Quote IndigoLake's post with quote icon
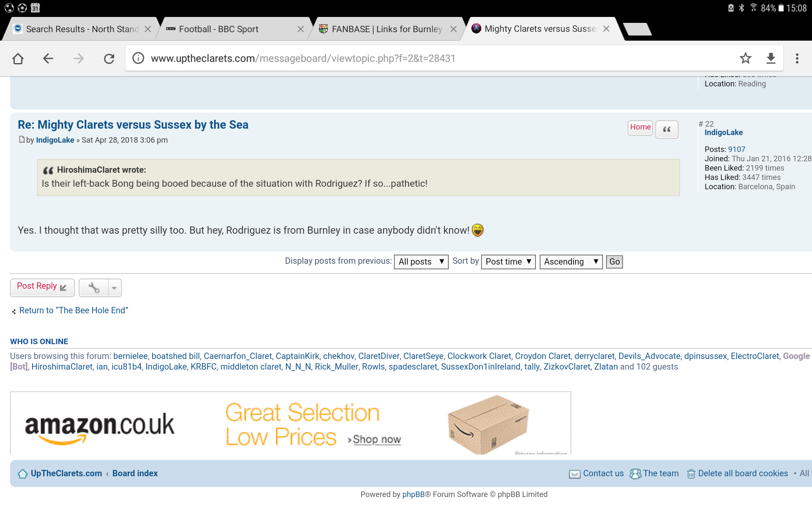Image resolution: width=812 pixels, height=508 pixels. coord(667,130)
